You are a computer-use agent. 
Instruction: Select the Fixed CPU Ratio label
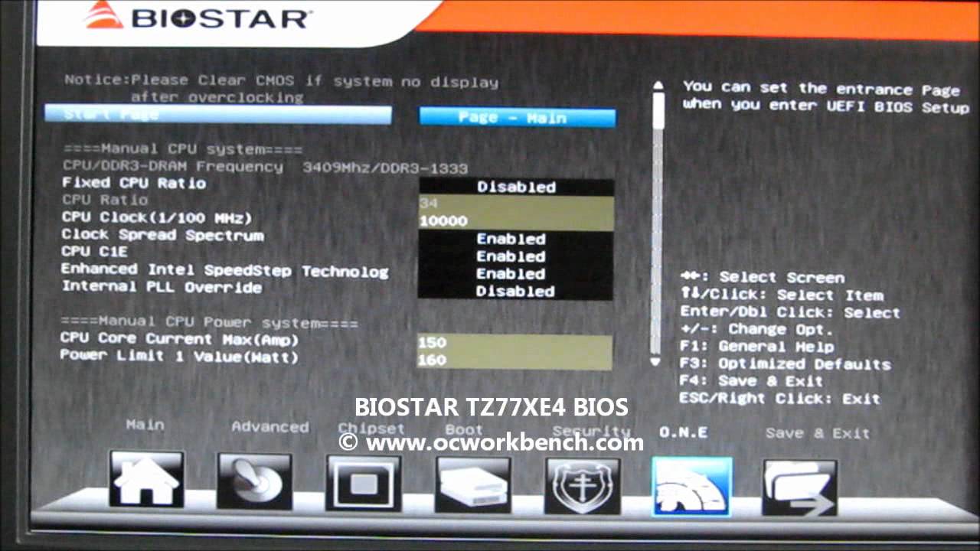click(x=134, y=184)
